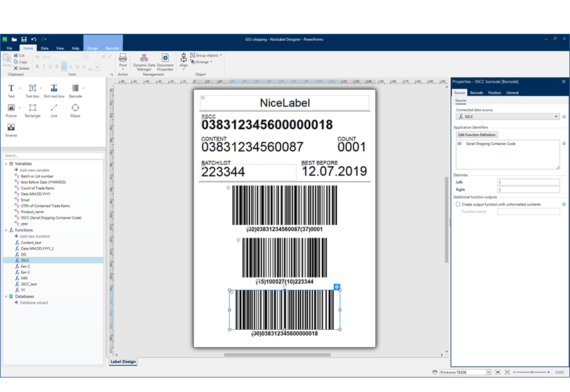Click the Left delimiter input field
The height and width of the screenshot is (392, 570).
529,182
